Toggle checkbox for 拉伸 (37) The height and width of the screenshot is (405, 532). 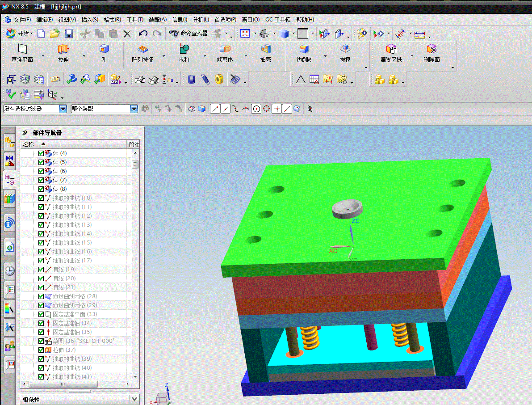(x=41, y=350)
